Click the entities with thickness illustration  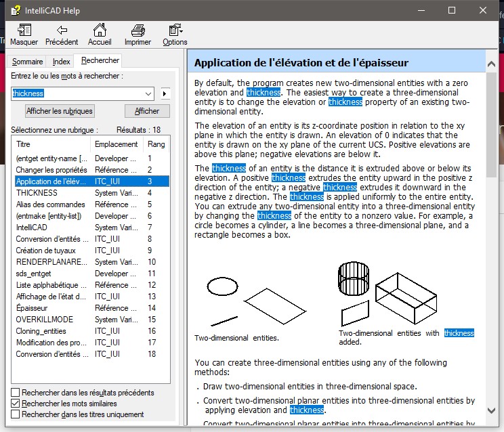tap(387, 294)
